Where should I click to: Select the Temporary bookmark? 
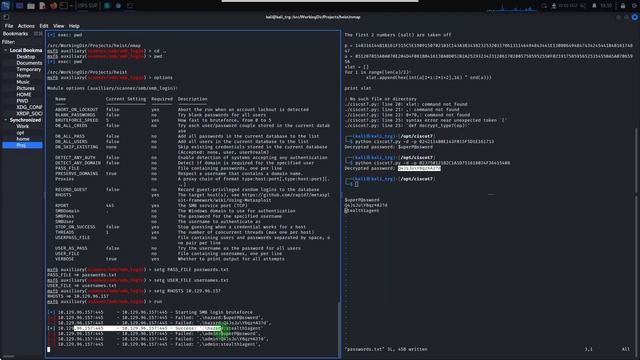[x=29, y=69]
